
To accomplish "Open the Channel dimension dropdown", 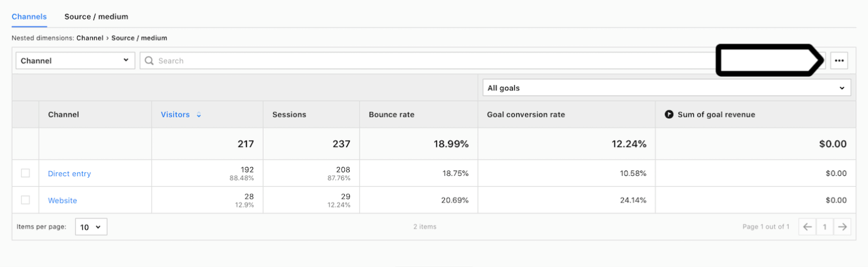I will pos(75,61).
